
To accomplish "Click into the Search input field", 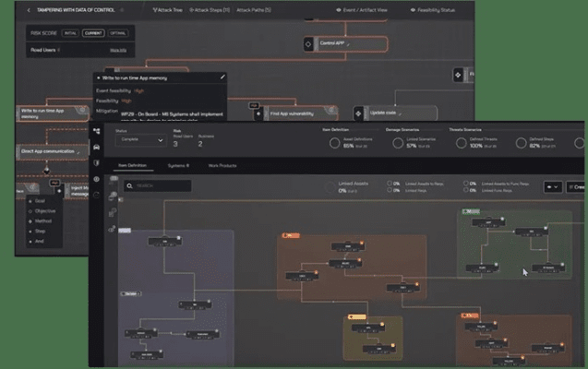I will coord(164,185).
